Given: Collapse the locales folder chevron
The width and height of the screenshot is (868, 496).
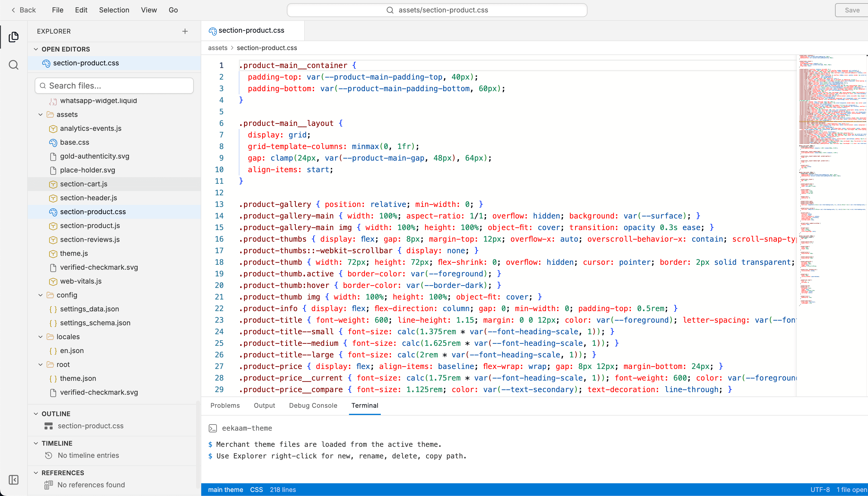Looking at the screenshot, I should coord(40,337).
